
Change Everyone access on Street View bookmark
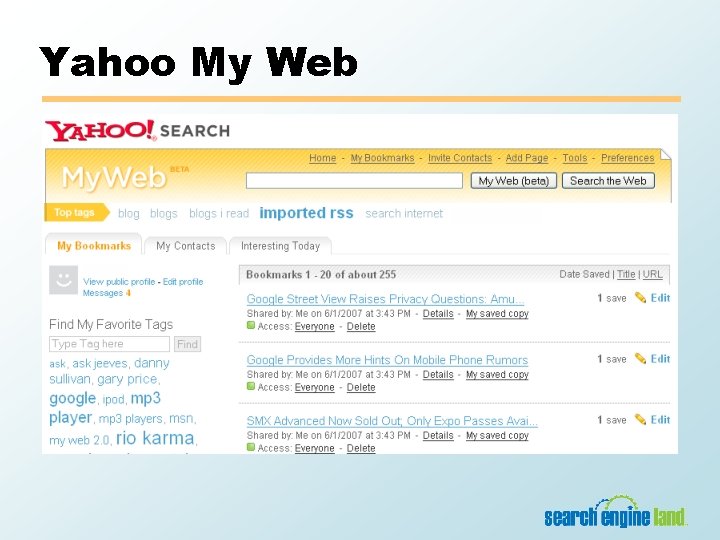[315, 326]
